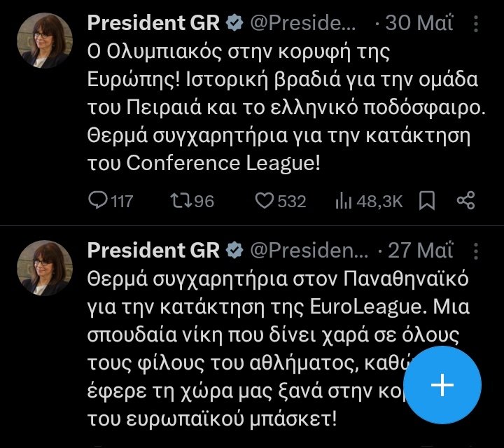View analytics bar-chart icon beside 48,3K
504x448 pixels.
point(343,202)
